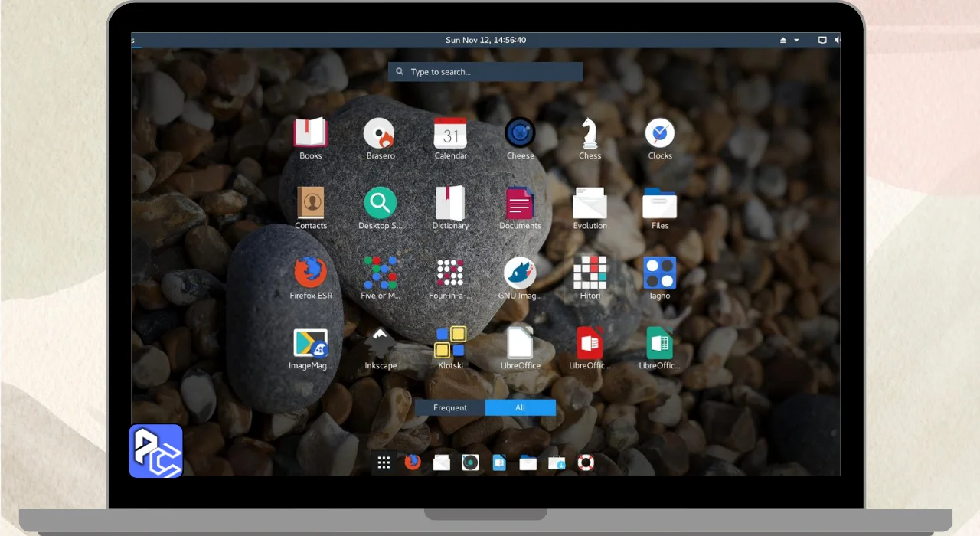Launch GNU Image Manipulation Program
The width and height of the screenshot is (980, 536).
click(x=520, y=273)
